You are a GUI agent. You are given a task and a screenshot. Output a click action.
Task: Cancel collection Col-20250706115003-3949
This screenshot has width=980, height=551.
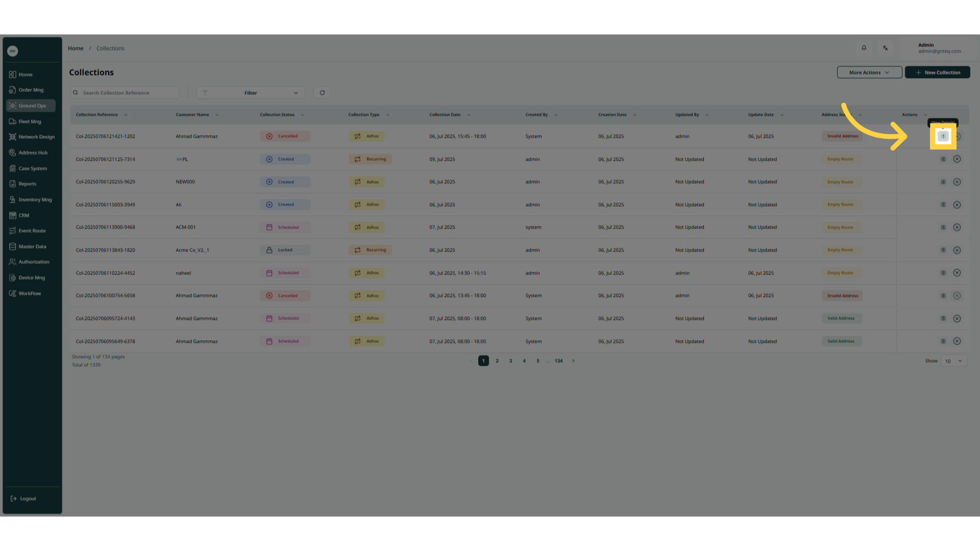tap(957, 205)
